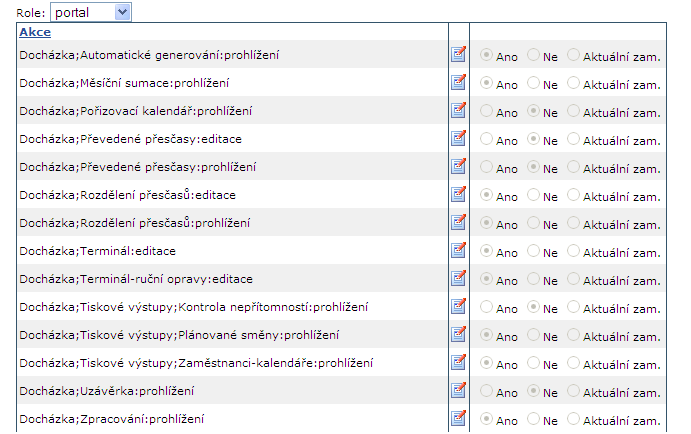Open the Role dropdown showing portal

coord(91,12)
